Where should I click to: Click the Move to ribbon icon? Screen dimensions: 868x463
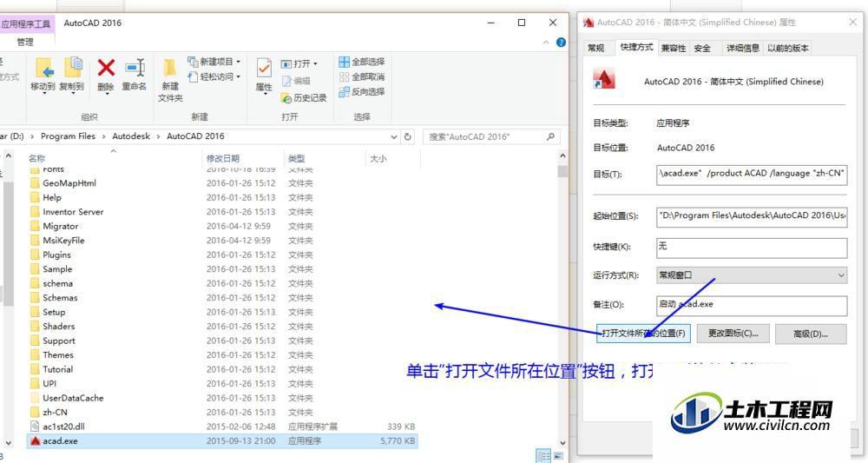coord(44,68)
